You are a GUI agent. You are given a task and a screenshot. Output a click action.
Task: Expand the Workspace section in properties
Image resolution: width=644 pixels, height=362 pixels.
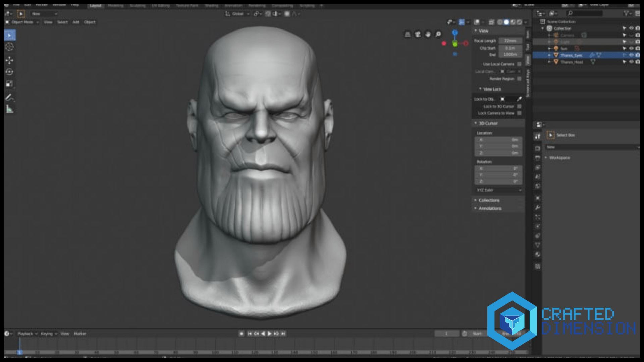point(557,158)
